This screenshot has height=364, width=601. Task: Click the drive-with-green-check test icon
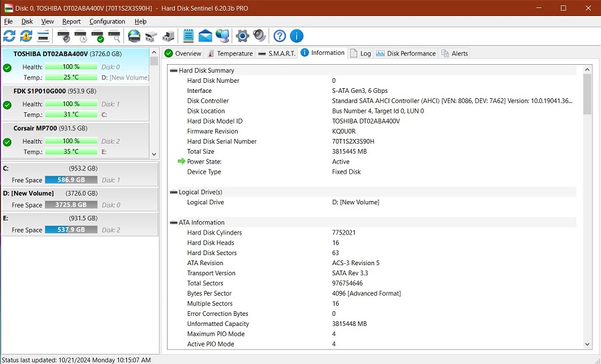point(97,36)
